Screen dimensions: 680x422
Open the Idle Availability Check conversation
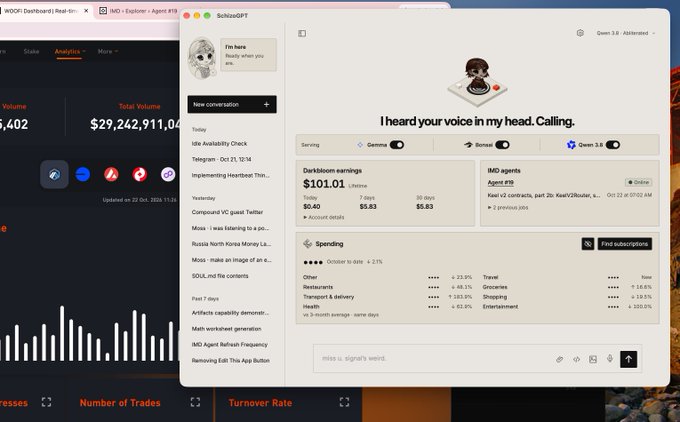219,144
